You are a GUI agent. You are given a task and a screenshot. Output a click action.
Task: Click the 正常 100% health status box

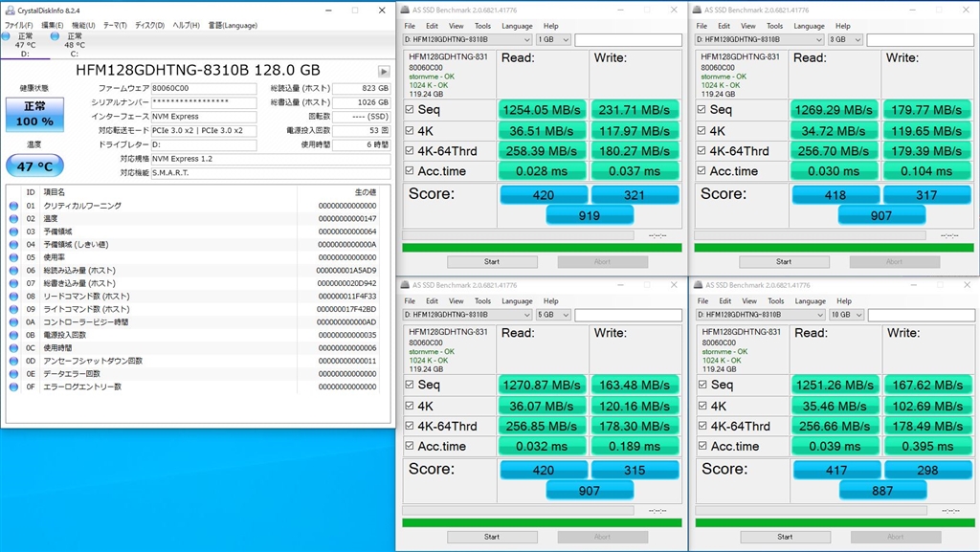pyautogui.click(x=34, y=114)
